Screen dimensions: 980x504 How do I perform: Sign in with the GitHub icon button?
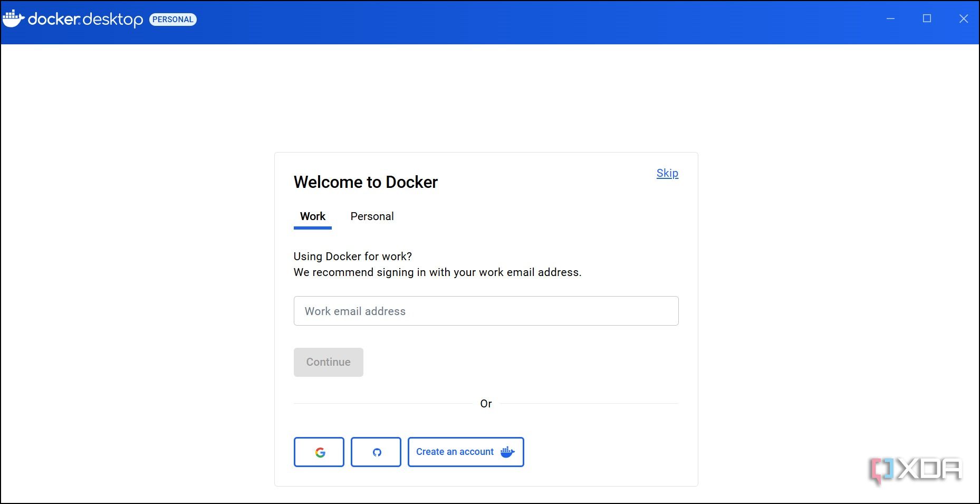[376, 452]
